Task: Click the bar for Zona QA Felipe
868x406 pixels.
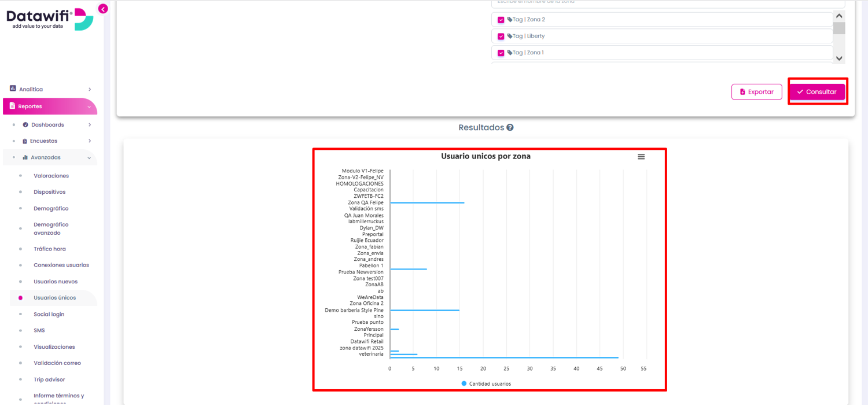Action: [x=427, y=202]
